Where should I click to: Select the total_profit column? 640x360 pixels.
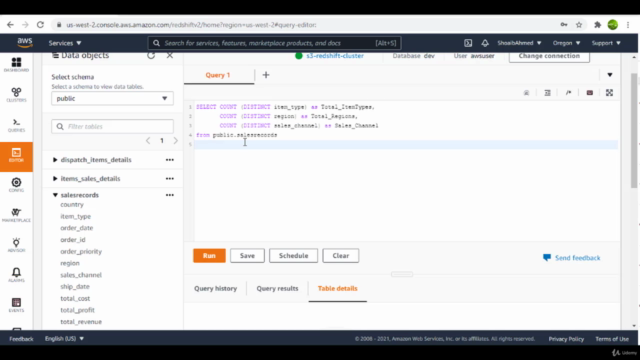pyautogui.click(x=77, y=310)
